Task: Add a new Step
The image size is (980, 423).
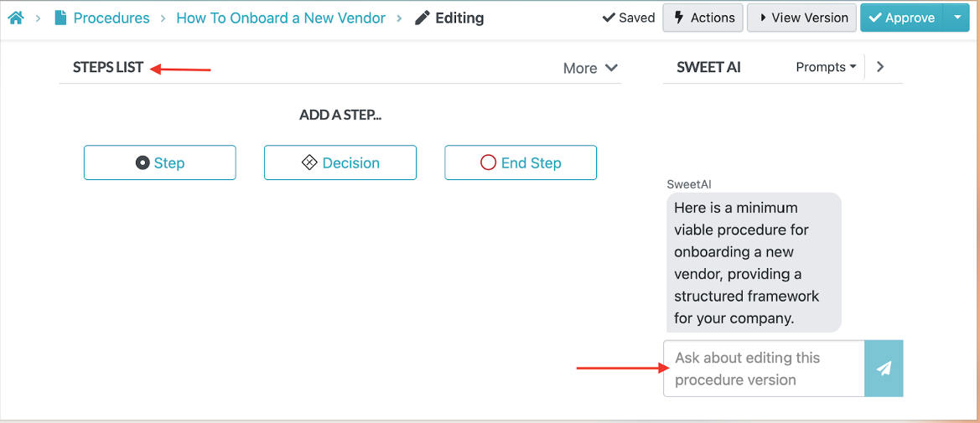Action: click(x=159, y=162)
